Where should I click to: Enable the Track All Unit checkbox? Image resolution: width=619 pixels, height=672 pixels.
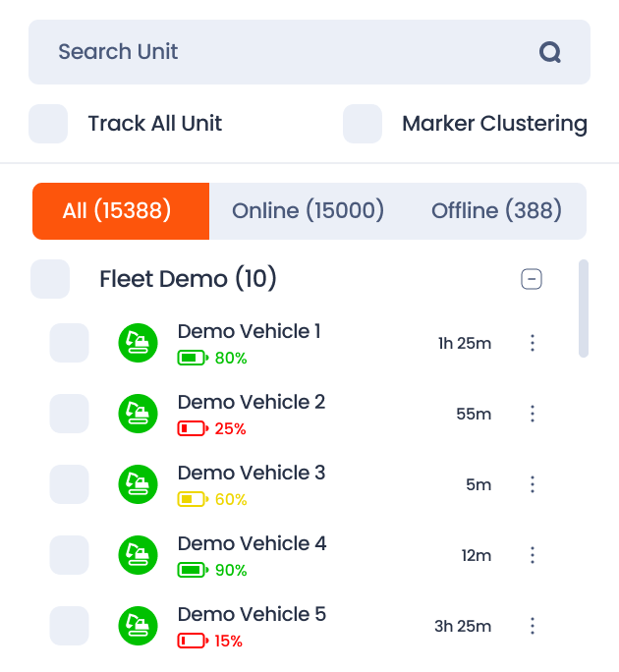coord(48,124)
